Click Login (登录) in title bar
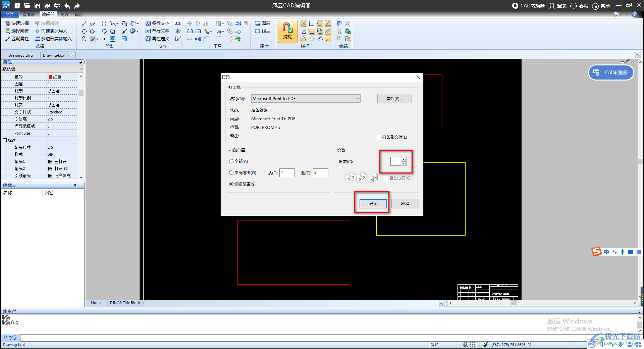Screen dimensions: 644x349 click(558, 6)
